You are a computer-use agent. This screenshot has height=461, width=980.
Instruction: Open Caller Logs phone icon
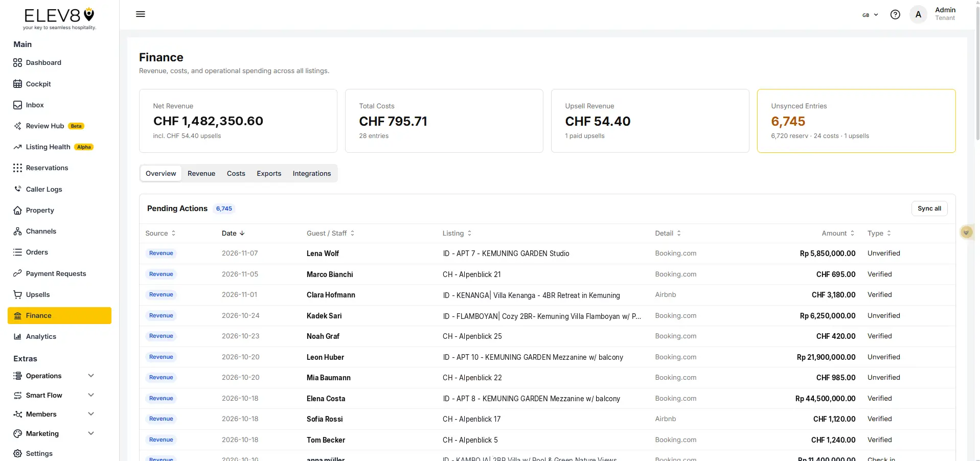[17, 189]
